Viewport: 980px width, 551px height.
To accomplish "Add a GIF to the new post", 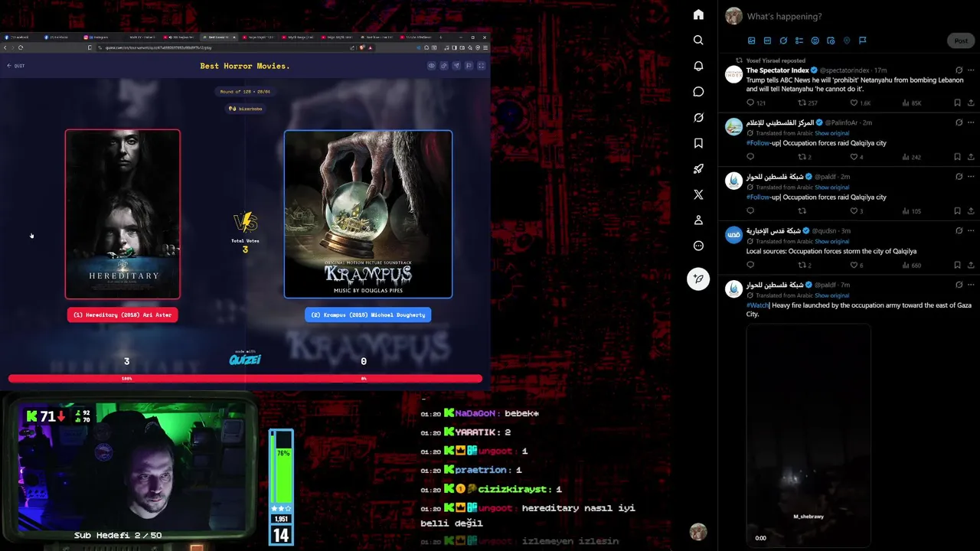I will click(767, 41).
